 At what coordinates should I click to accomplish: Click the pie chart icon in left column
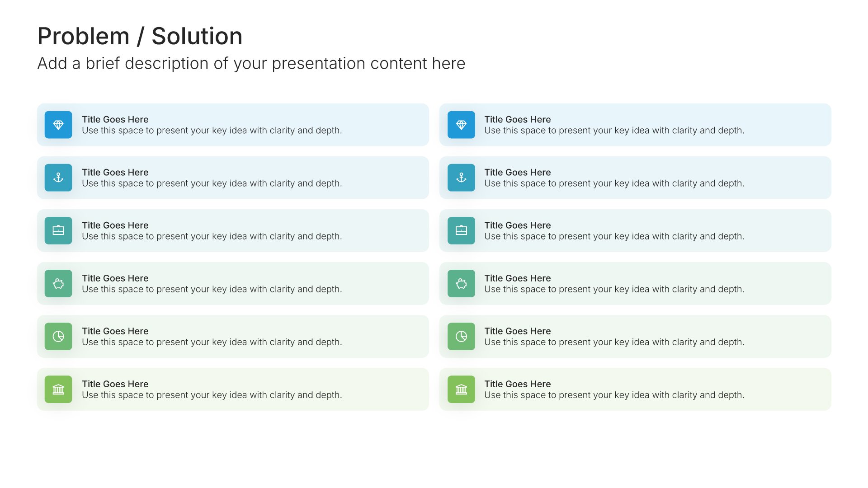[x=58, y=336]
